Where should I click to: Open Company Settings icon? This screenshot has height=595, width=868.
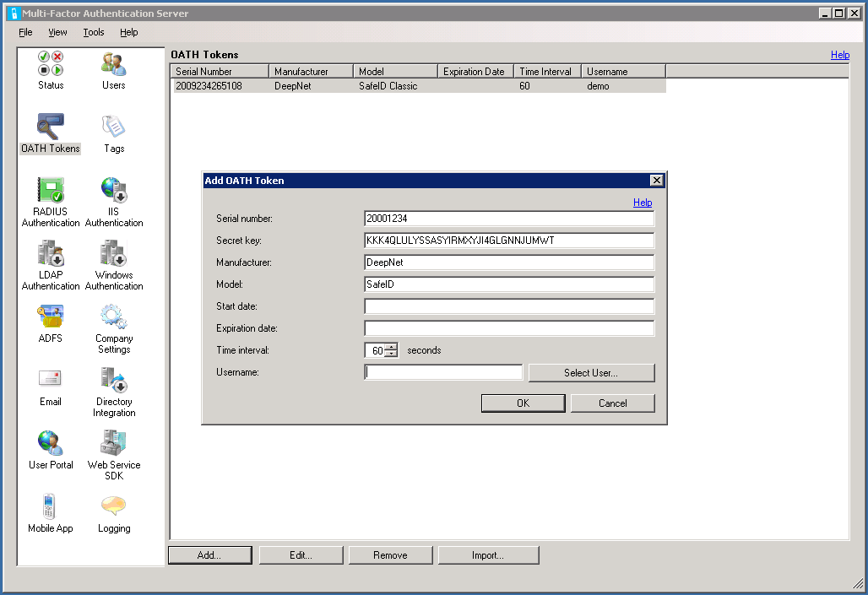[x=113, y=317]
